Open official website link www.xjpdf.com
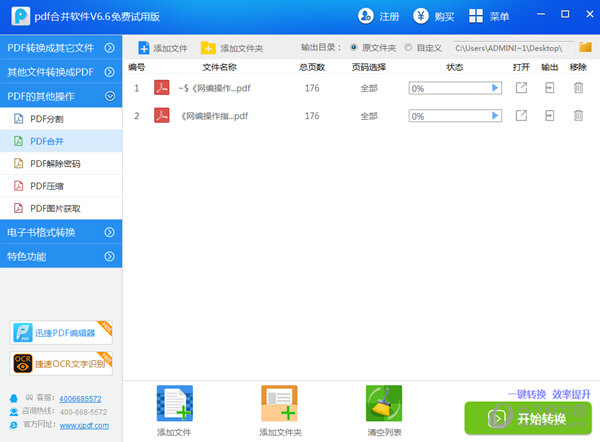This screenshot has height=442, width=600. [x=84, y=425]
